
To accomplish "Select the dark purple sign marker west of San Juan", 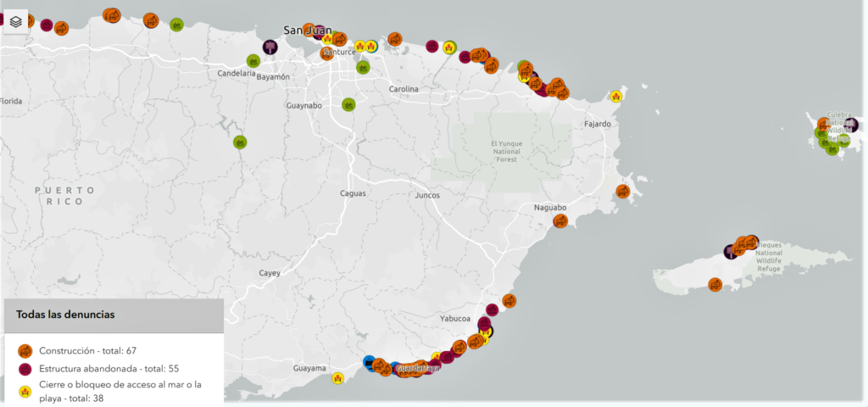I will (x=270, y=47).
